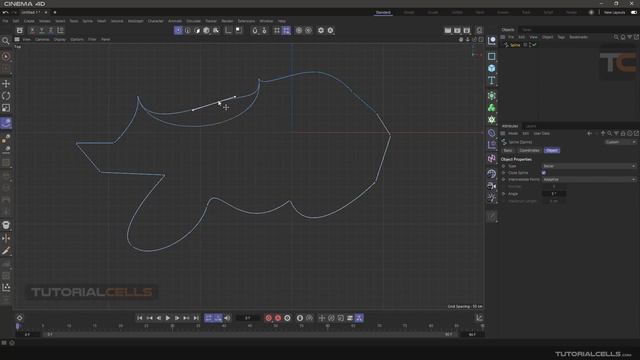Toggle Z axis lock
The height and width of the screenshot is (360, 640).
point(51,31)
